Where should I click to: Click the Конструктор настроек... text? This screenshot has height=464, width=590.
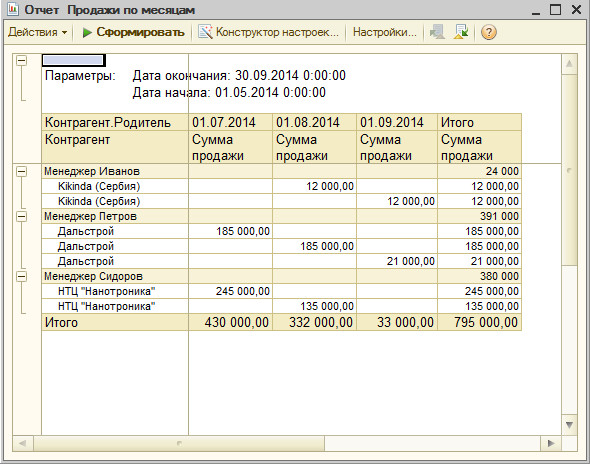pyautogui.click(x=277, y=32)
